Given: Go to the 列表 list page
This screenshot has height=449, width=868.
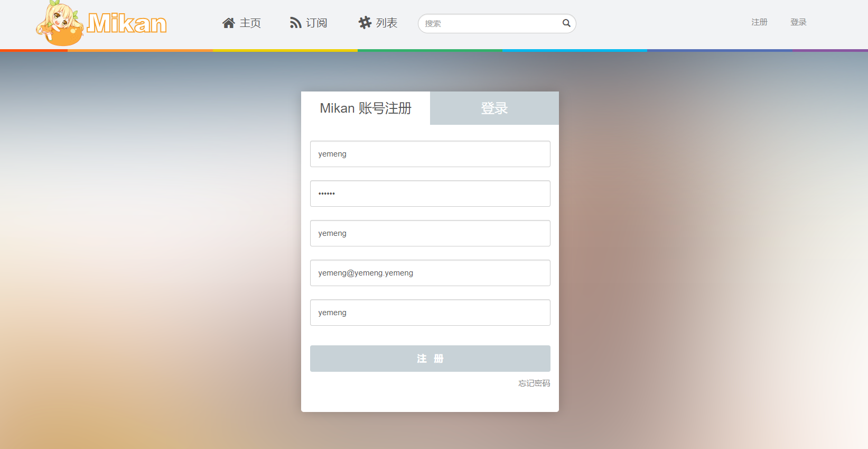Looking at the screenshot, I should click(387, 23).
